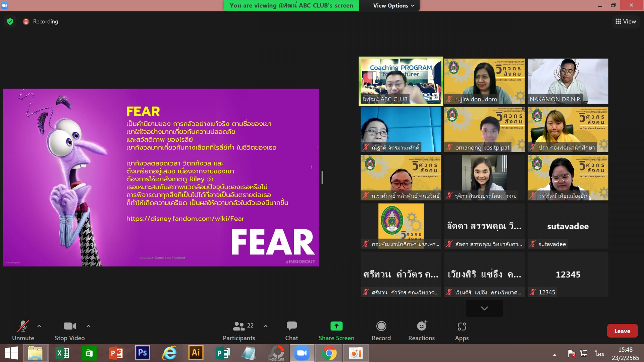Image resolution: width=644 pixels, height=362 pixels.
Task: Select เวียงศิริ แซ่อึง participant tile
Action: [484, 274]
